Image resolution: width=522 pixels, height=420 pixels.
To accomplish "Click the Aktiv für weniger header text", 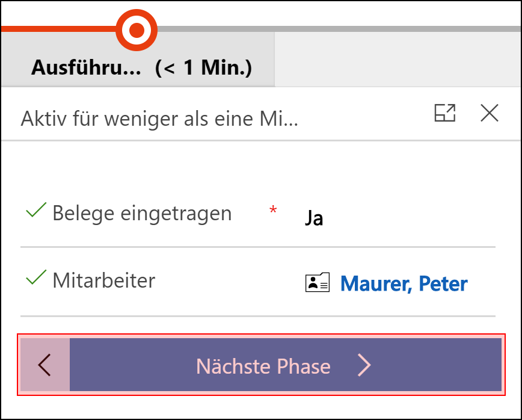I will click(159, 119).
